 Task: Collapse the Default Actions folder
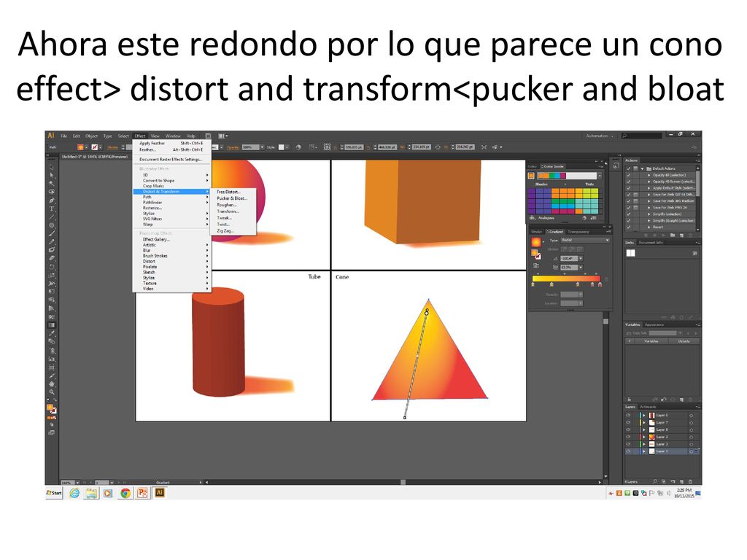(x=642, y=168)
